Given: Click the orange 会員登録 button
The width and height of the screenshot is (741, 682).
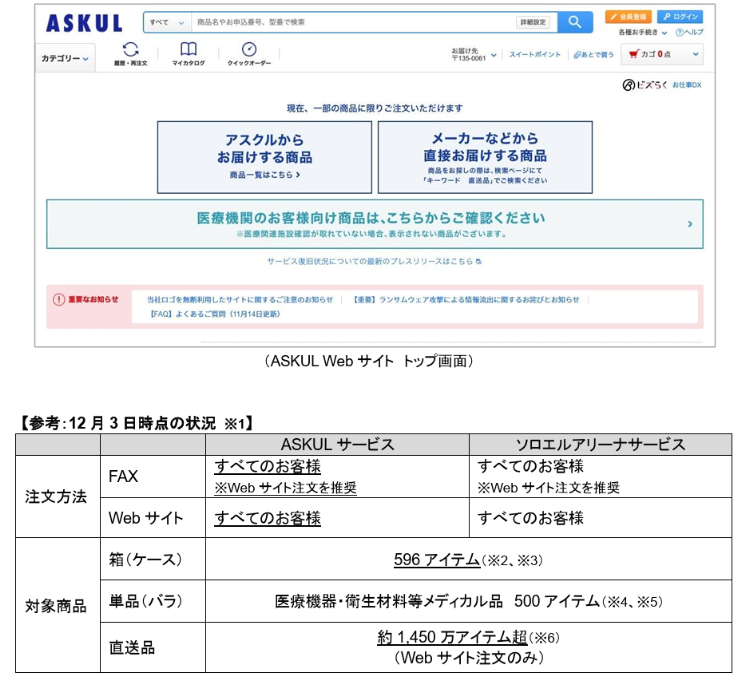Looking at the screenshot, I should pyautogui.click(x=627, y=17).
